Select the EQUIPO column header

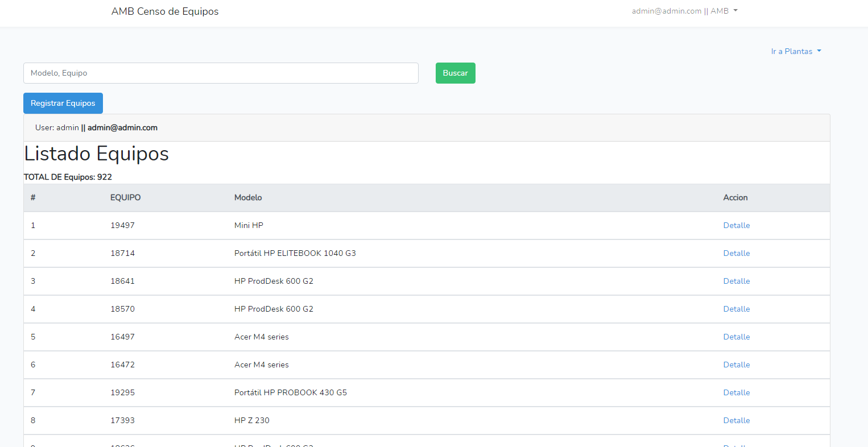[125, 197]
